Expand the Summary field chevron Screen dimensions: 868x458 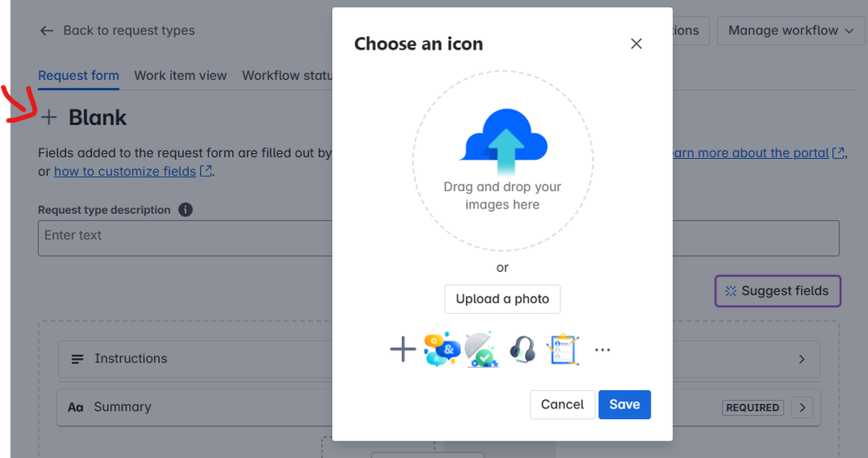coord(802,408)
